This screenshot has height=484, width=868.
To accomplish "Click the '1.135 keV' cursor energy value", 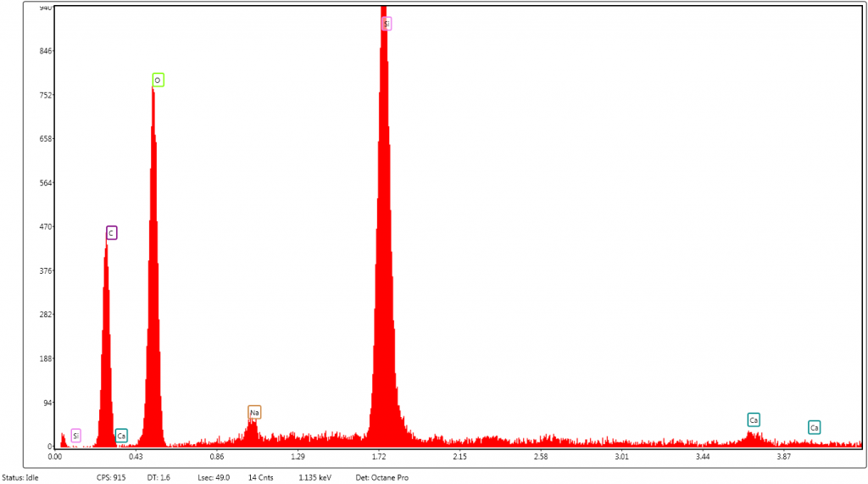I will pos(315,477).
